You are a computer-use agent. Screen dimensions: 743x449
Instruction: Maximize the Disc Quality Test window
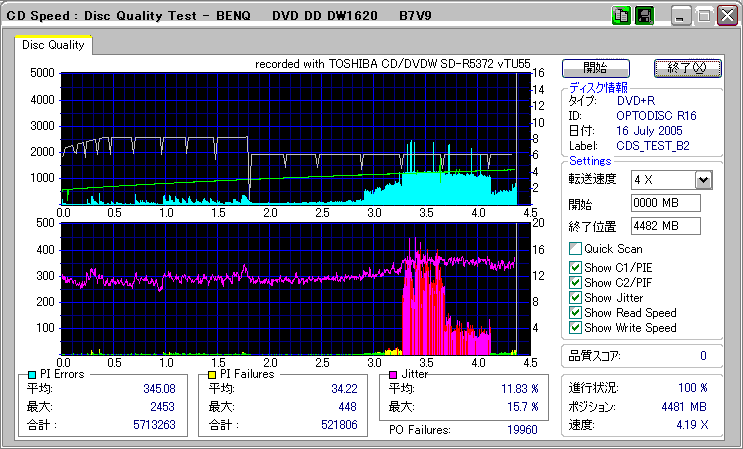(x=704, y=16)
